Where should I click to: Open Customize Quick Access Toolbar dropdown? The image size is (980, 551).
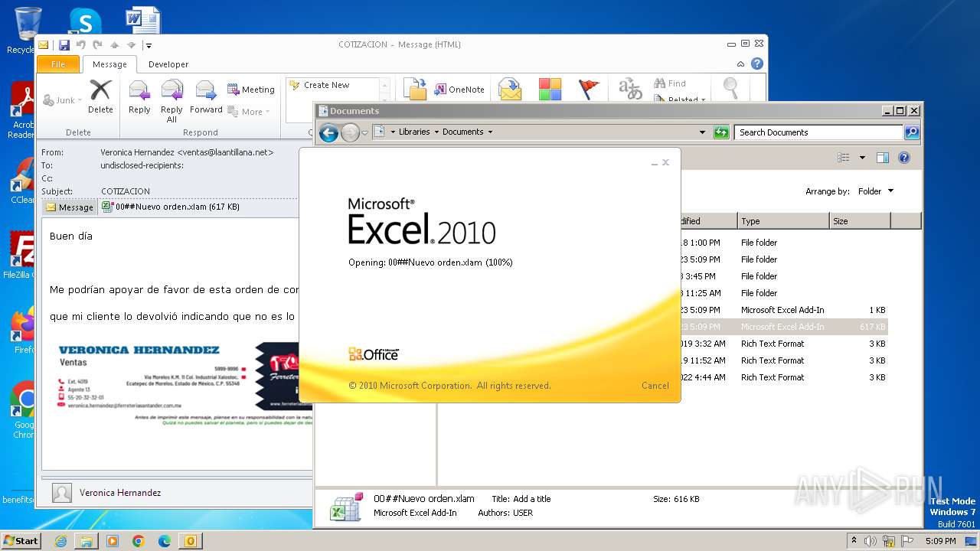click(149, 45)
